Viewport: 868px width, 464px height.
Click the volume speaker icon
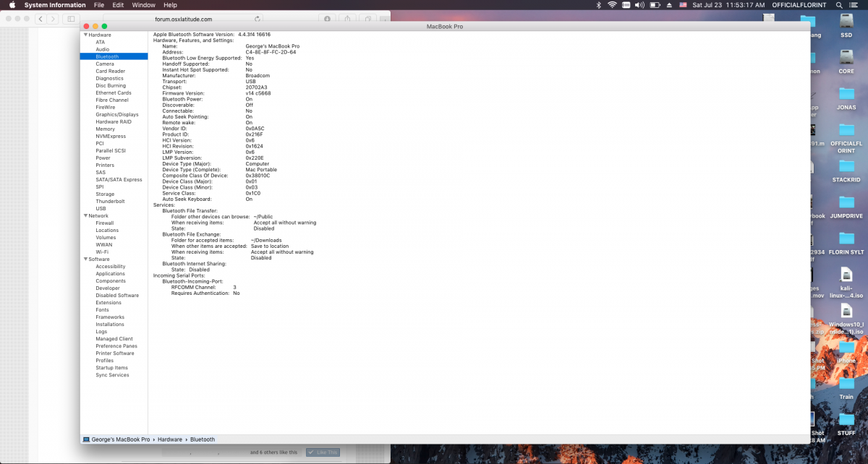[x=639, y=5]
